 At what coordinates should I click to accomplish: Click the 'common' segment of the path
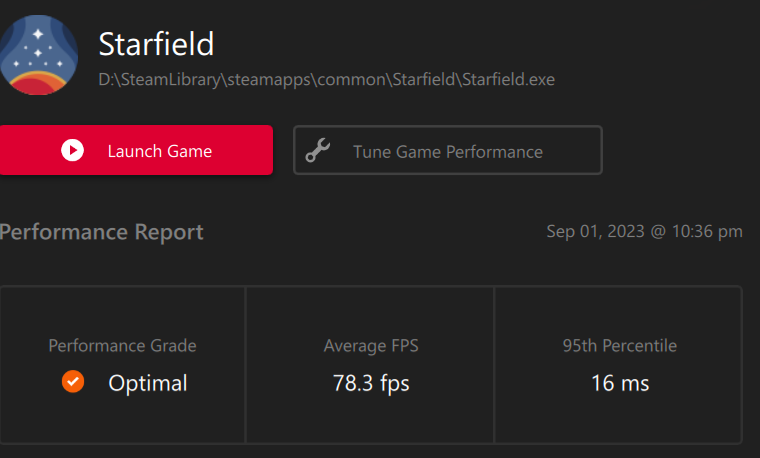point(350,79)
